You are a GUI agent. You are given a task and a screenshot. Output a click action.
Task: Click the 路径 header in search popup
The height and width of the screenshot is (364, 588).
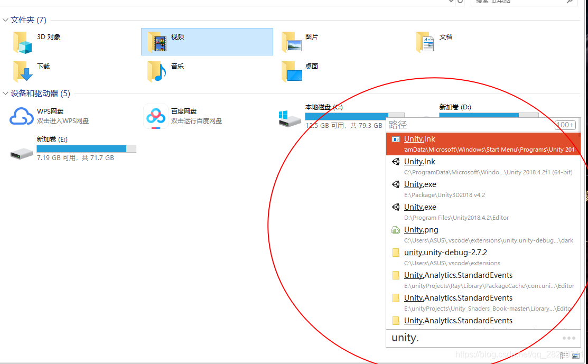click(x=398, y=125)
